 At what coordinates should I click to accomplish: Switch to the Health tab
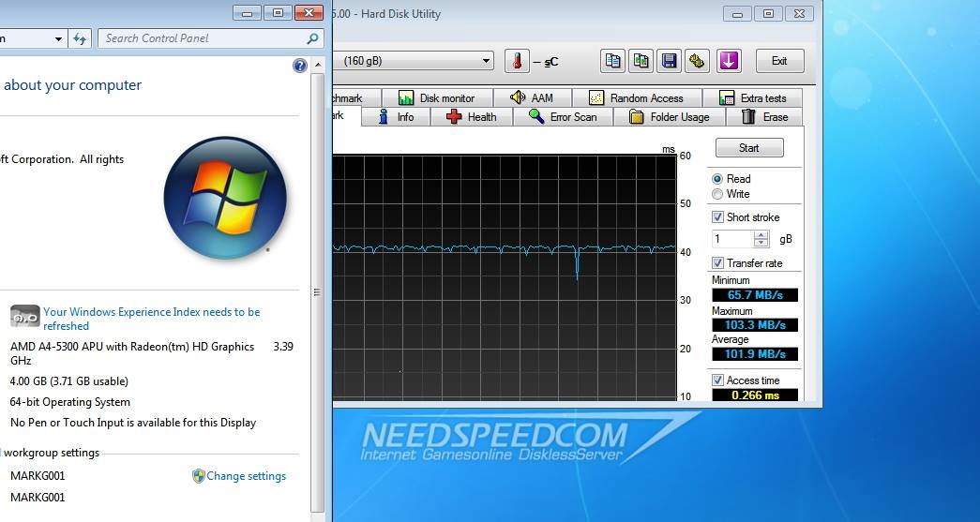tap(472, 117)
